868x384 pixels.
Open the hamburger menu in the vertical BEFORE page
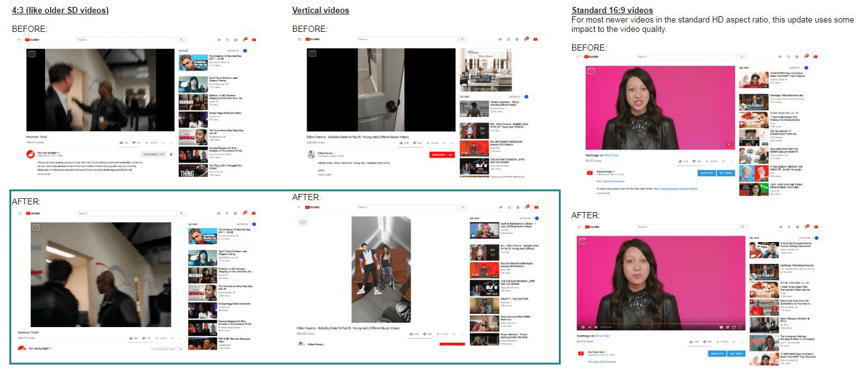pyautogui.click(x=299, y=39)
